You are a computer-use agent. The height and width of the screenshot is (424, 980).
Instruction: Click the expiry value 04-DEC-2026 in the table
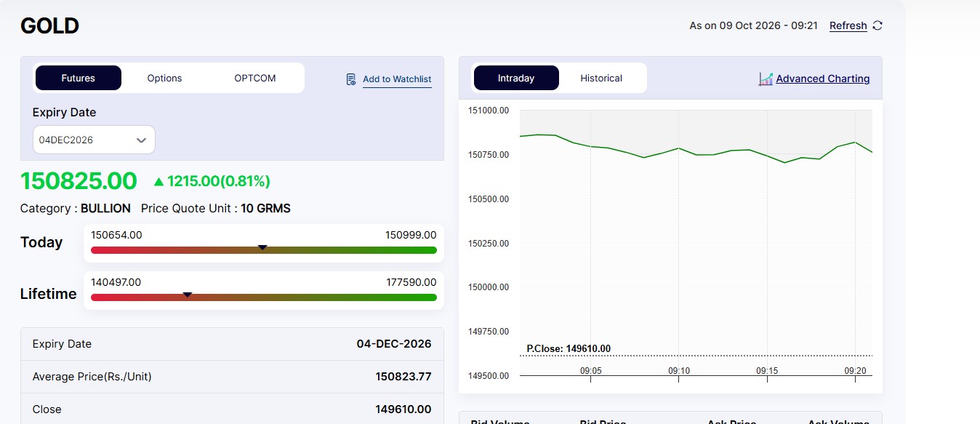394,344
